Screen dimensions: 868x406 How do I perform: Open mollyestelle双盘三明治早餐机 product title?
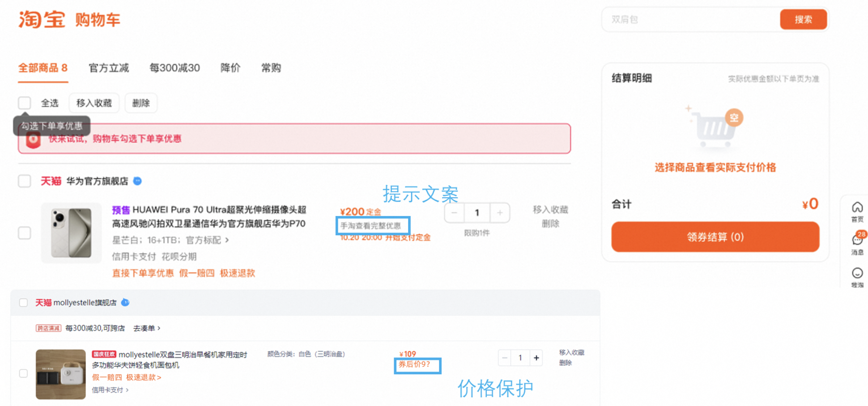(x=169, y=360)
